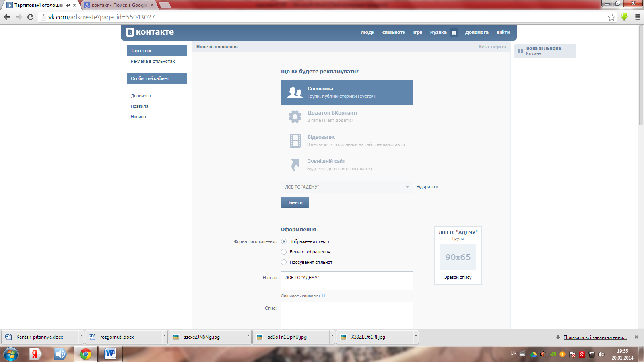Open Yandex icon in taskbar
Image resolution: width=644 pixels, height=362 pixels.
[35, 354]
